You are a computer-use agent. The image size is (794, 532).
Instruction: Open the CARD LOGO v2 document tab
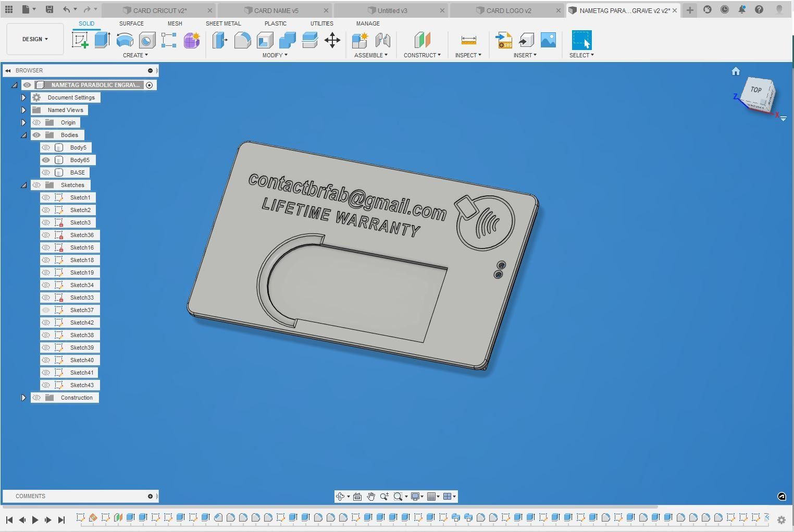coord(508,10)
